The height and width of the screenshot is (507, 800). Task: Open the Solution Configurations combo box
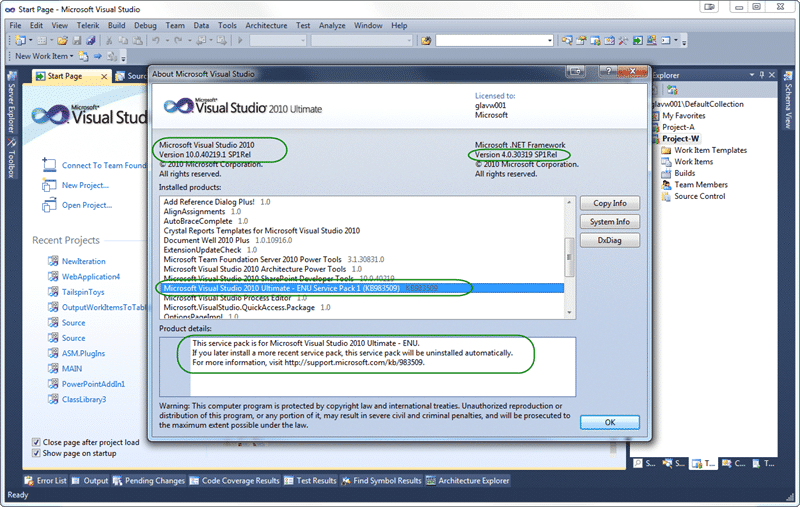278,40
